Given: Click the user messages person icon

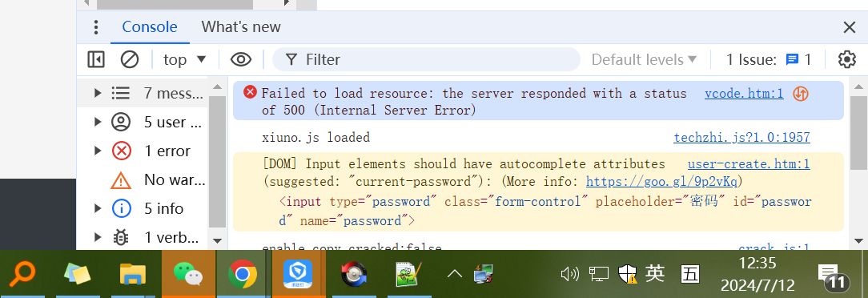Looking at the screenshot, I should pos(121,122).
